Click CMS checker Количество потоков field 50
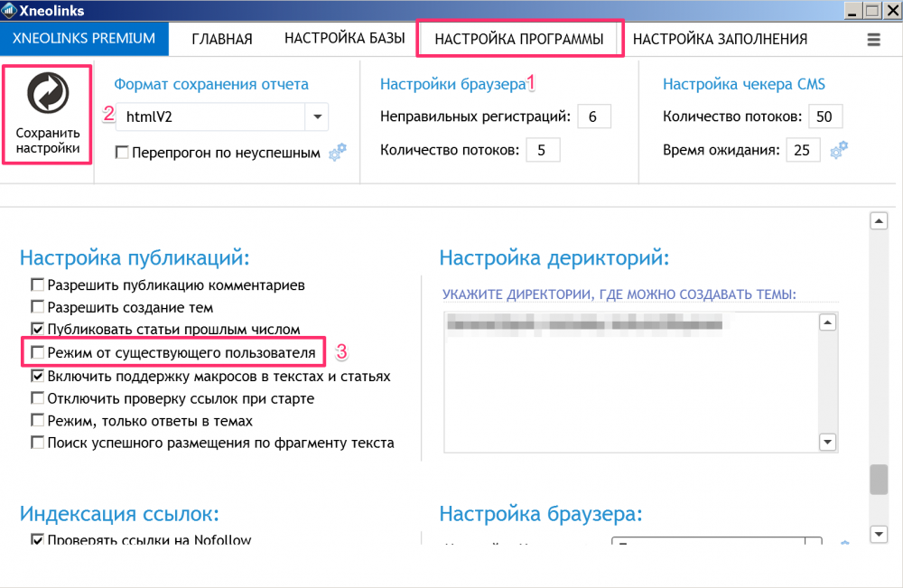This screenshot has height=588, width=903. point(825,117)
